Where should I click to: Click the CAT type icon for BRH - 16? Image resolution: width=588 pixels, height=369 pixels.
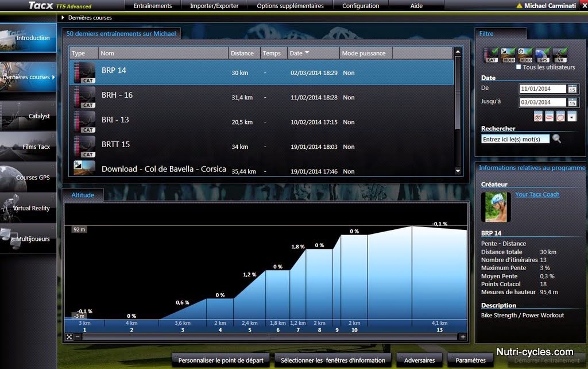[x=85, y=98]
